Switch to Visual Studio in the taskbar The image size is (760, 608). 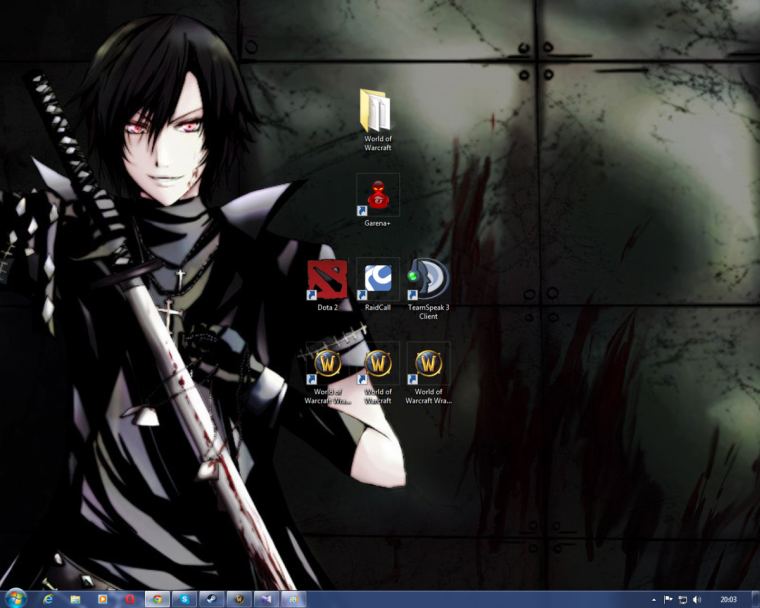pyautogui.click(x=266, y=599)
